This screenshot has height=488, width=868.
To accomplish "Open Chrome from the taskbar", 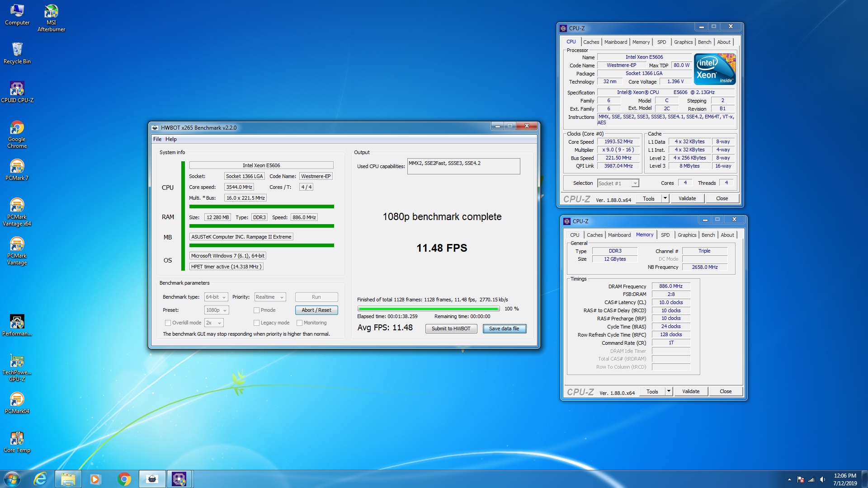I will pos(124,479).
